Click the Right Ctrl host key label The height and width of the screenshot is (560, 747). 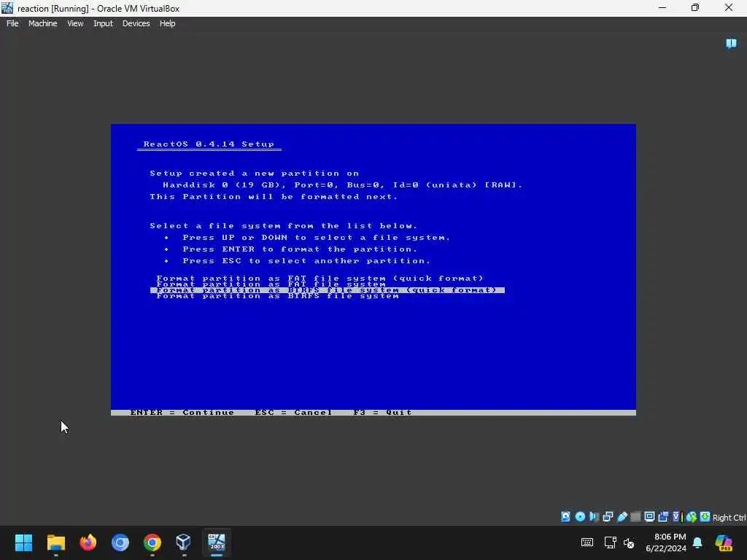[x=729, y=518]
